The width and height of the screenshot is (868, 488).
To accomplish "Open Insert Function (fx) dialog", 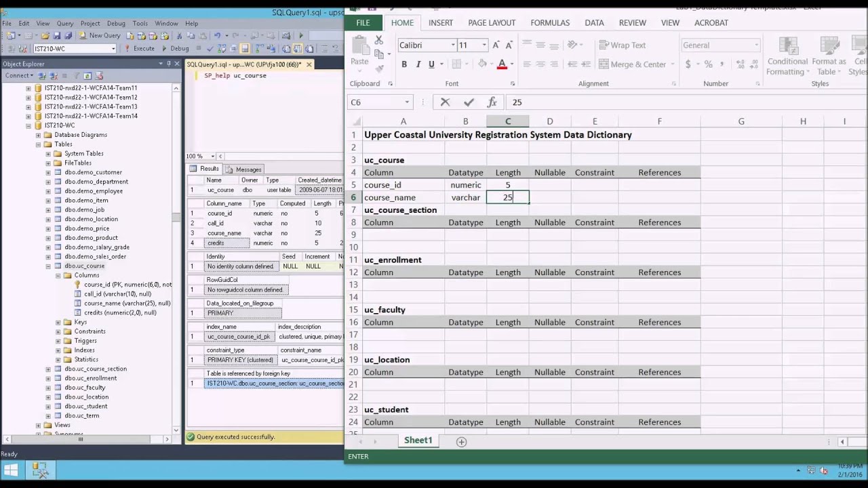I will pos(492,102).
